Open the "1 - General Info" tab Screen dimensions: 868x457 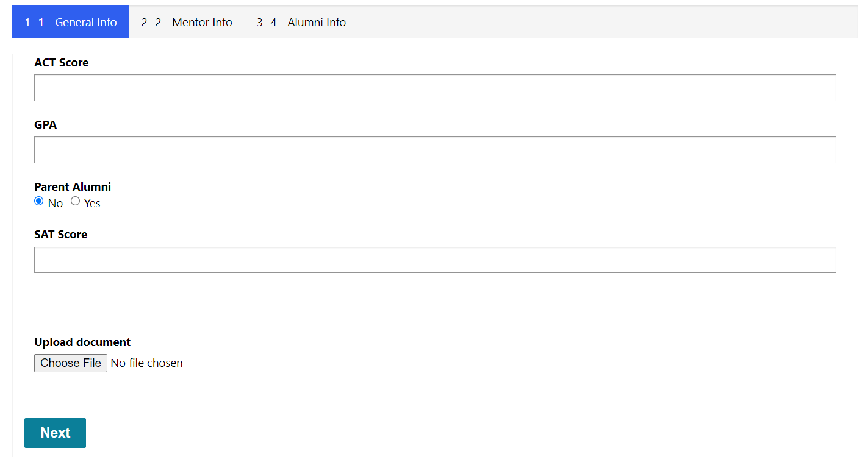(71, 22)
